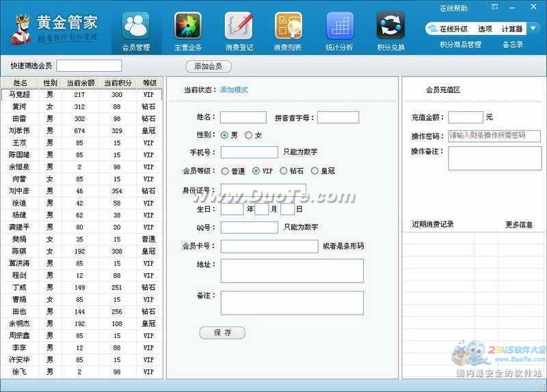Focus the birthday year field
Viewport: 547px width, 392px height.
coord(232,209)
